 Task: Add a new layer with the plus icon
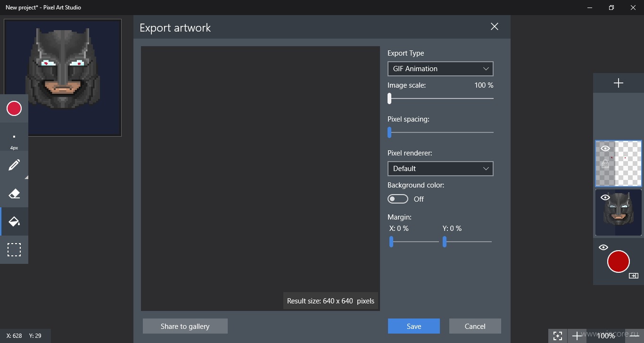coord(619,83)
